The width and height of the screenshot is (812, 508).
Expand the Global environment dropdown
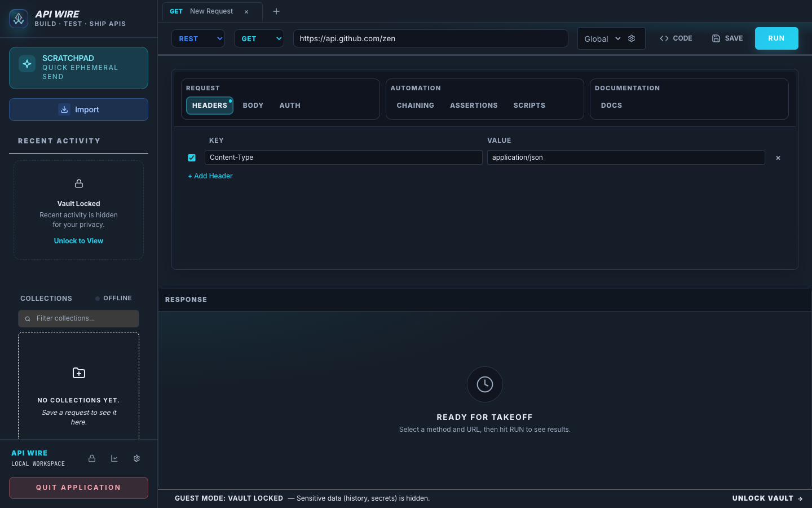point(601,38)
